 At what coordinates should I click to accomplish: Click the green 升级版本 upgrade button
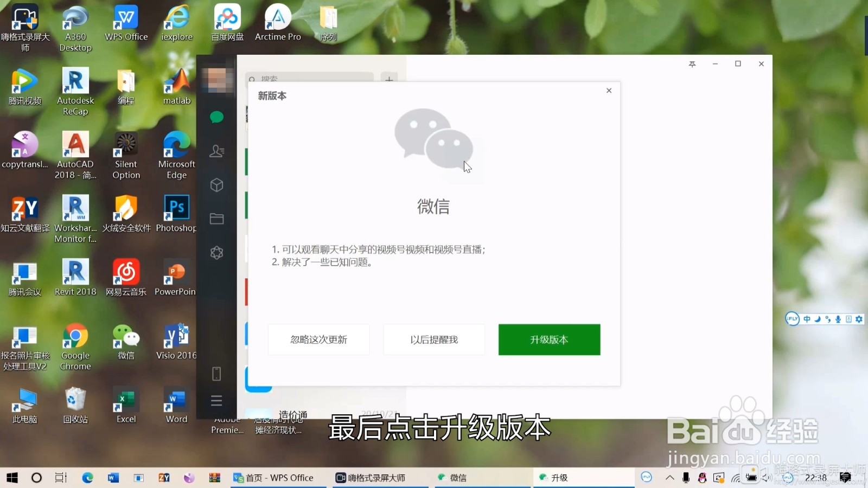tap(549, 339)
